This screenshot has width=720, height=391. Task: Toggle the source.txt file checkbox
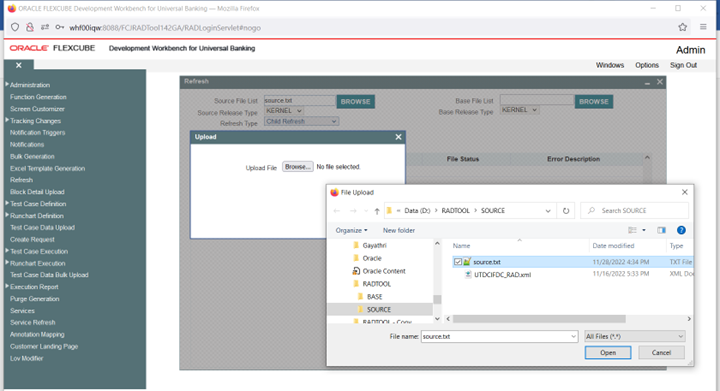click(458, 262)
